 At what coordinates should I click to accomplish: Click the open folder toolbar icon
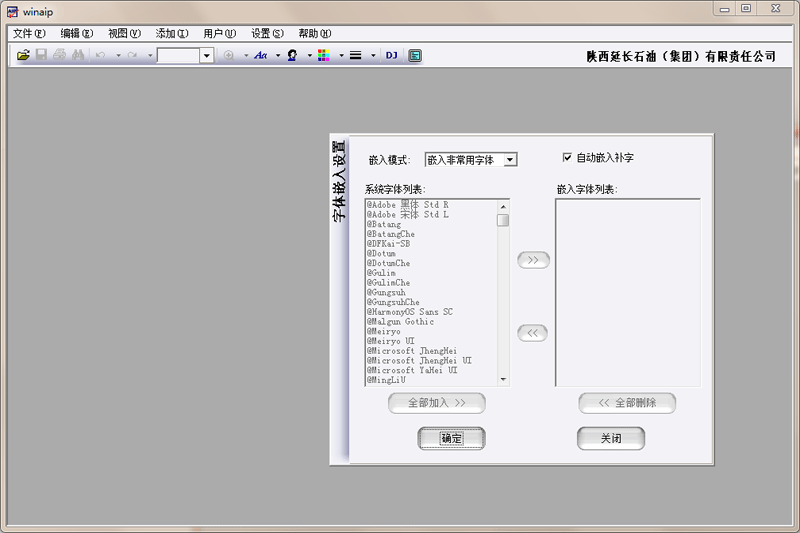pyautogui.click(x=23, y=56)
